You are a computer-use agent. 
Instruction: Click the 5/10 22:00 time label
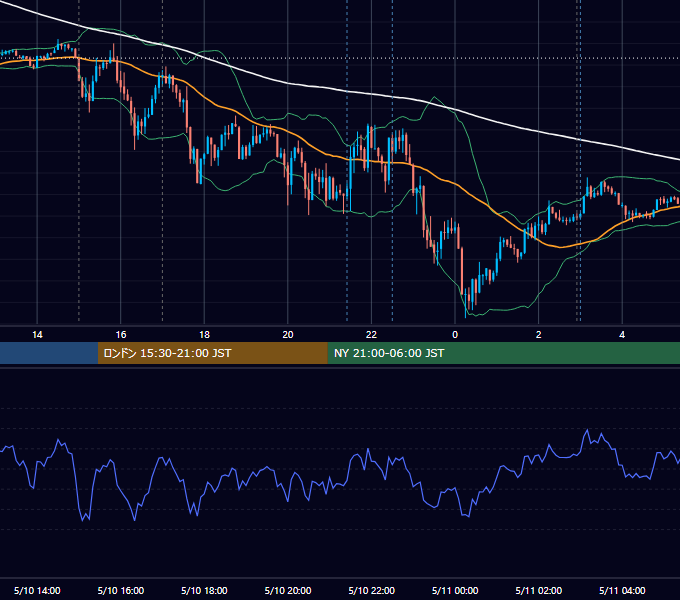pyautogui.click(x=372, y=590)
